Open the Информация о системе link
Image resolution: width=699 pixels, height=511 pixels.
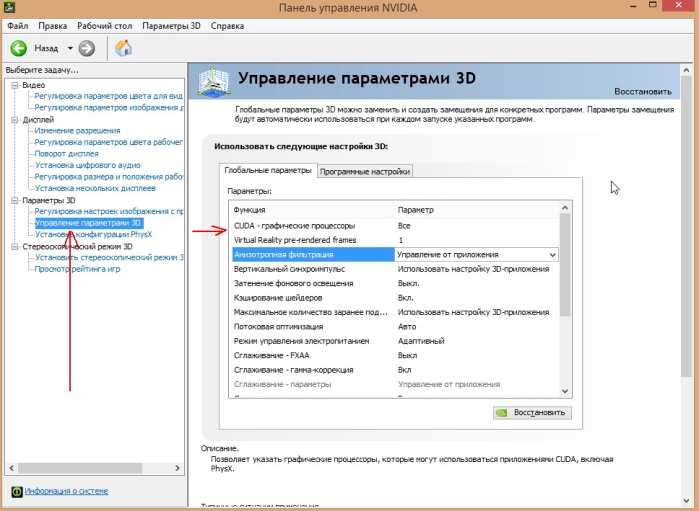(66, 491)
